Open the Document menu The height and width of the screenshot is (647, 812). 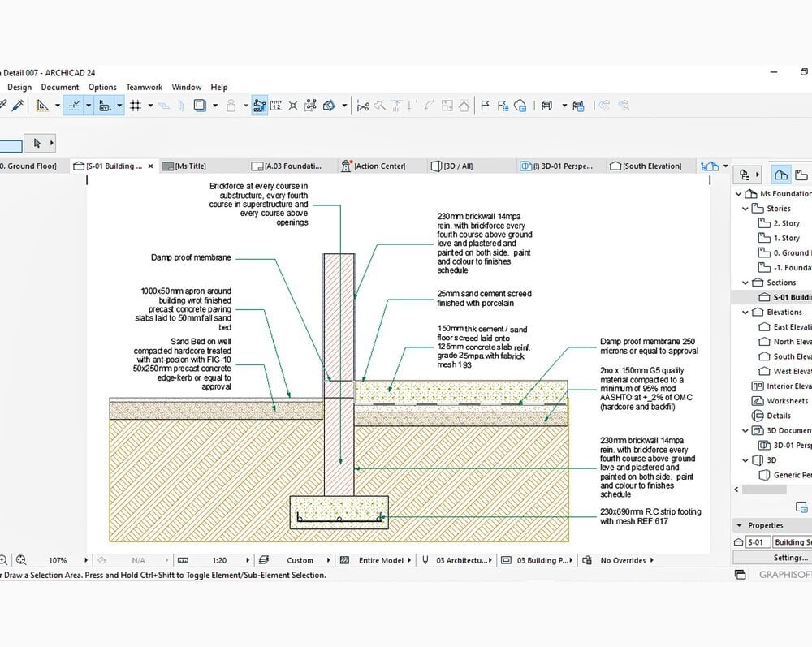60,87
